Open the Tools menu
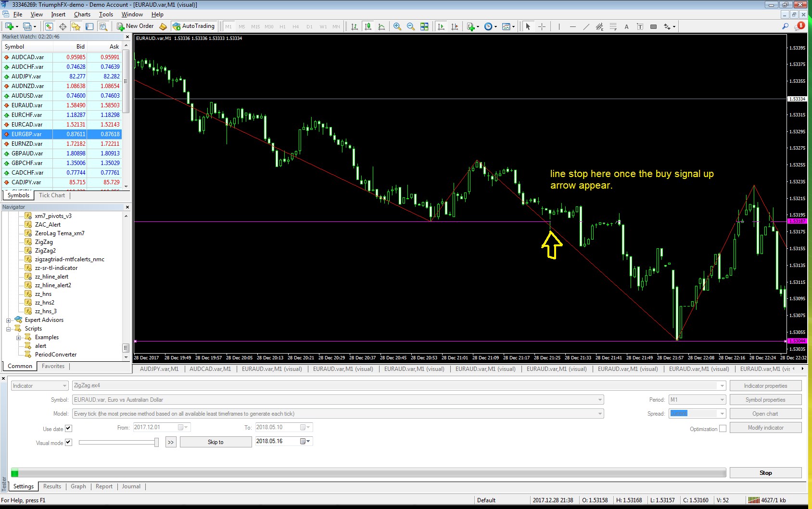Viewport: 812px width, 509px height. click(106, 14)
